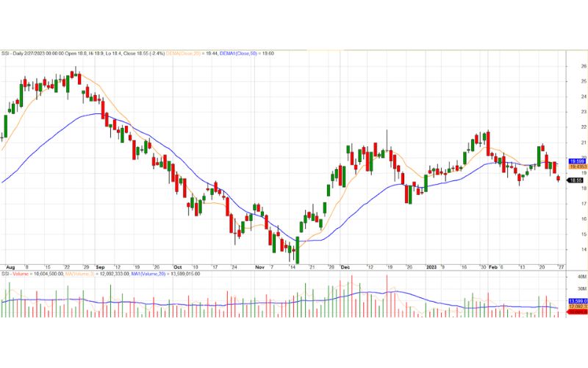Select the 'Close 18.55 (-2.4%)' header text
Screen dimensions: 588x368
tap(144, 54)
